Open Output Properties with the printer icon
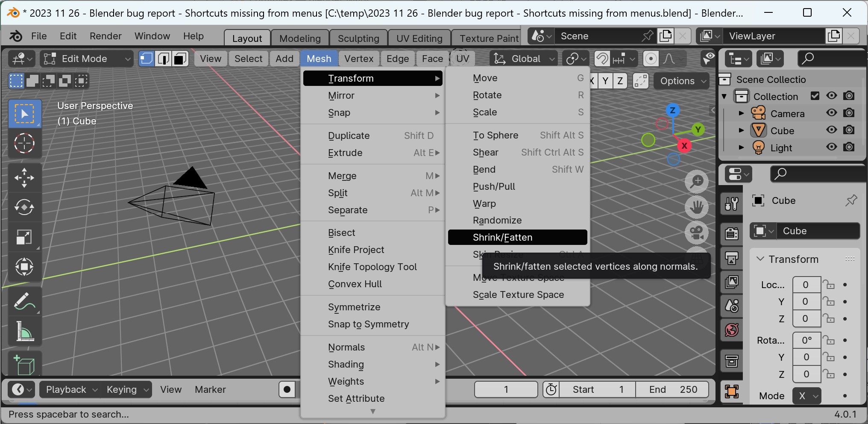The image size is (868, 424). (731, 259)
